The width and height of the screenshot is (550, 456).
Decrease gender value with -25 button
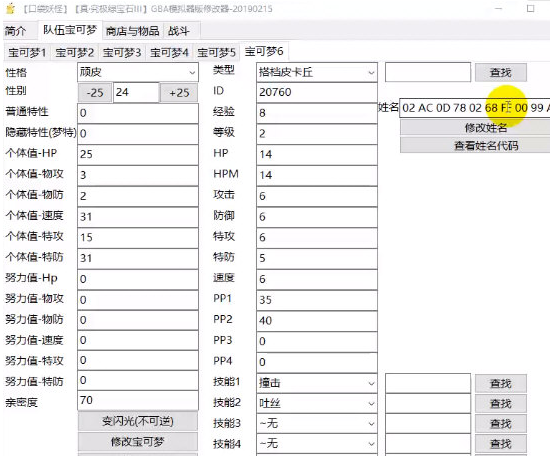click(x=95, y=93)
